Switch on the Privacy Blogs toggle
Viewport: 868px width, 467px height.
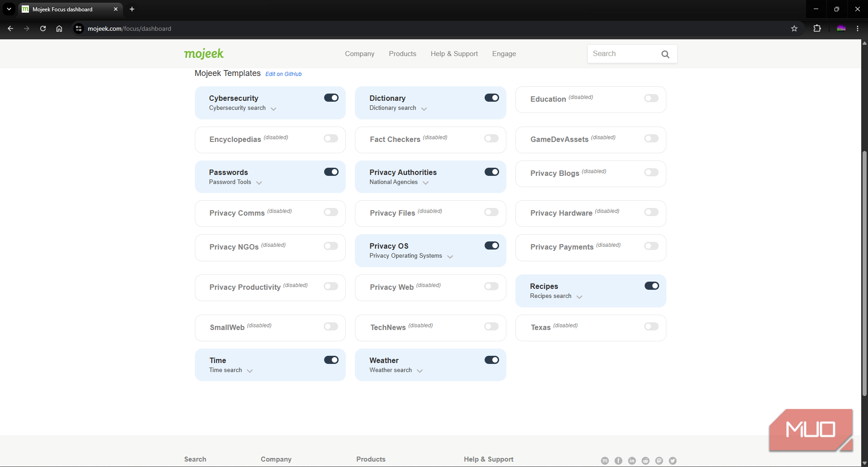pos(651,172)
